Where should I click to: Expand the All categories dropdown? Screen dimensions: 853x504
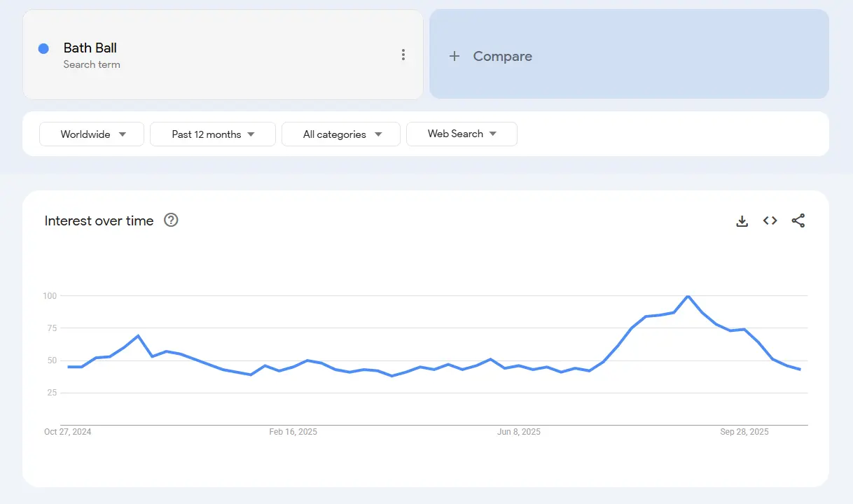pyautogui.click(x=341, y=134)
